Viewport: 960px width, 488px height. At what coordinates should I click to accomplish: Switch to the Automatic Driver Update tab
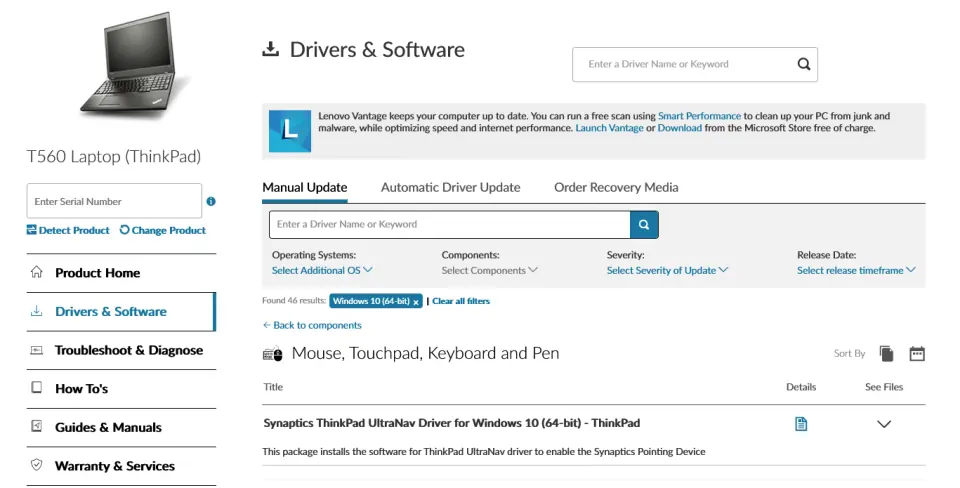pyautogui.click(x=451, y=187)
